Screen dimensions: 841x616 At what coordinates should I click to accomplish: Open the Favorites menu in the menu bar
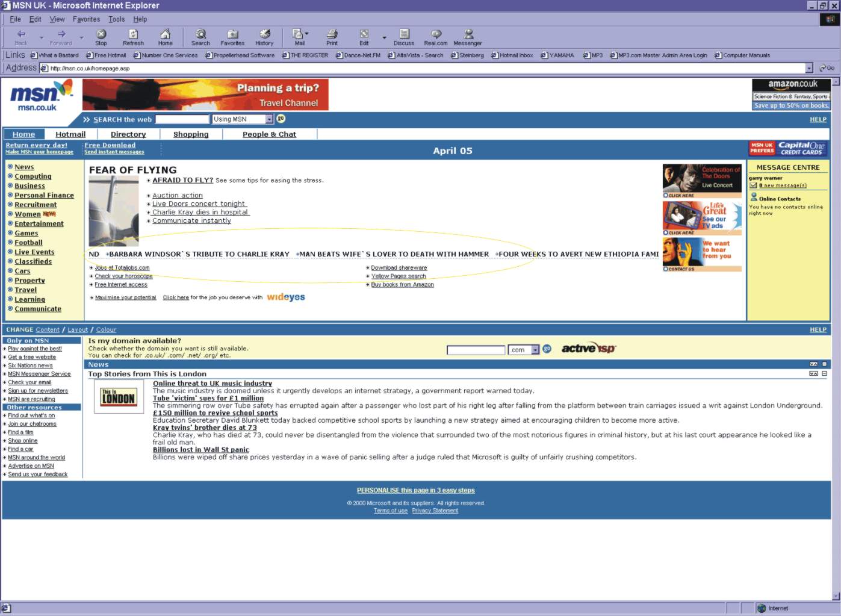pyautogui.click(x=87, y=19)
